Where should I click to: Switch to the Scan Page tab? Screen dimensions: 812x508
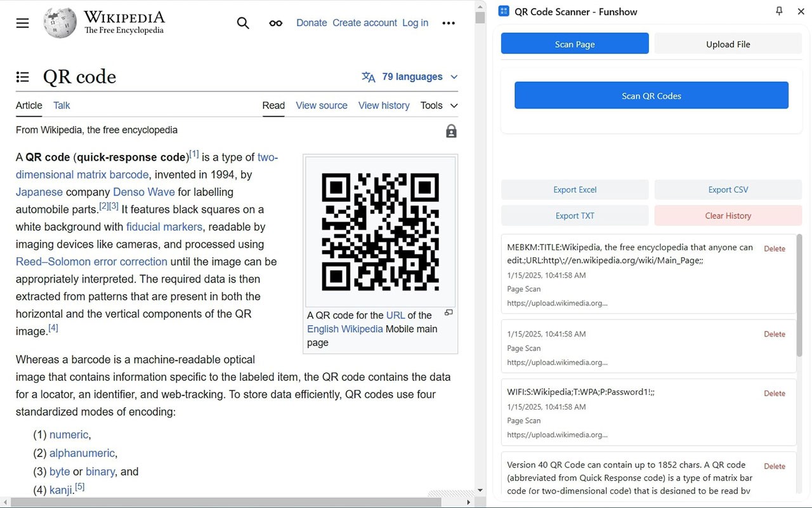575,44
